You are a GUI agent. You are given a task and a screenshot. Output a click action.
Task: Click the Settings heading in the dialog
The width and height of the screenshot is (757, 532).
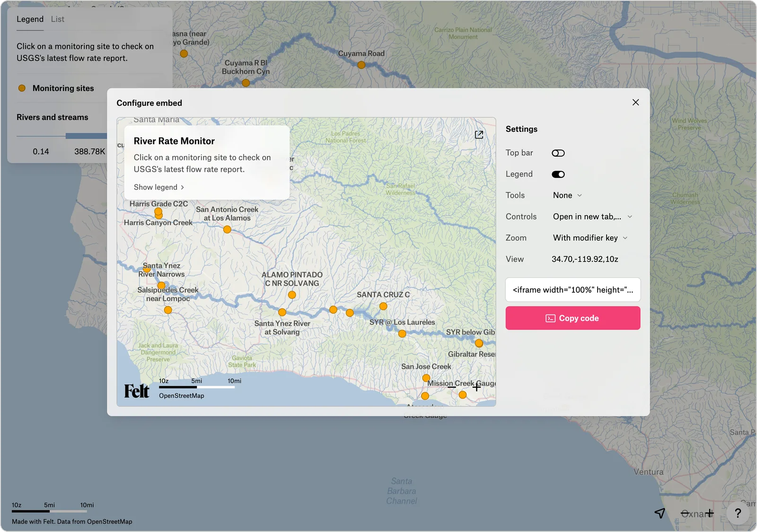coord(521,129)
